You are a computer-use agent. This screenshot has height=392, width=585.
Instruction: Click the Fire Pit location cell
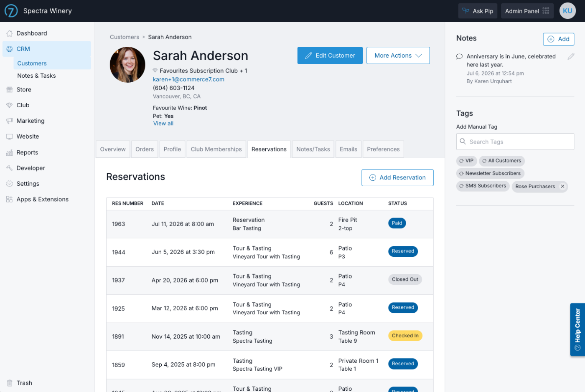[x=348, y=220]
